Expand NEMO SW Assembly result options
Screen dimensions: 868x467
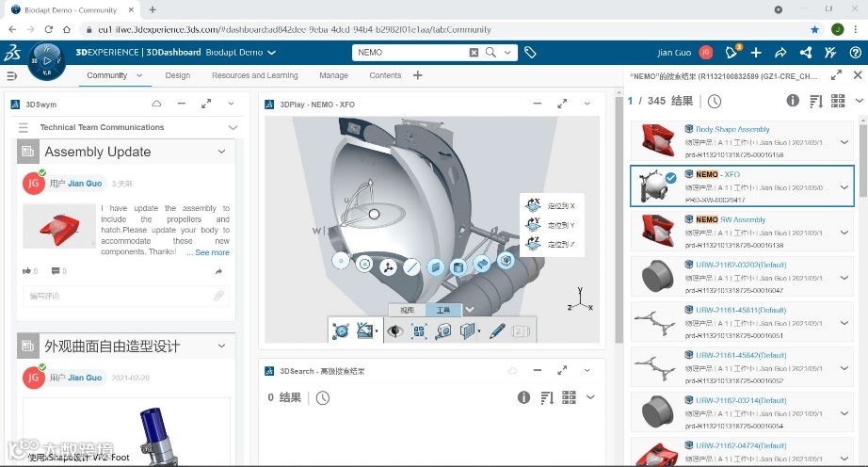(844, 233)
